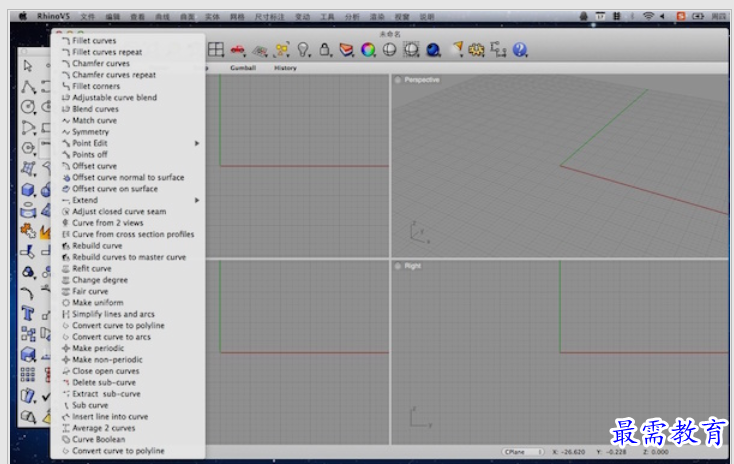The width and height of the screenshot is (734, 464).
Task: Open the 曲线 menu in menu bar
Action: point(162,17)
